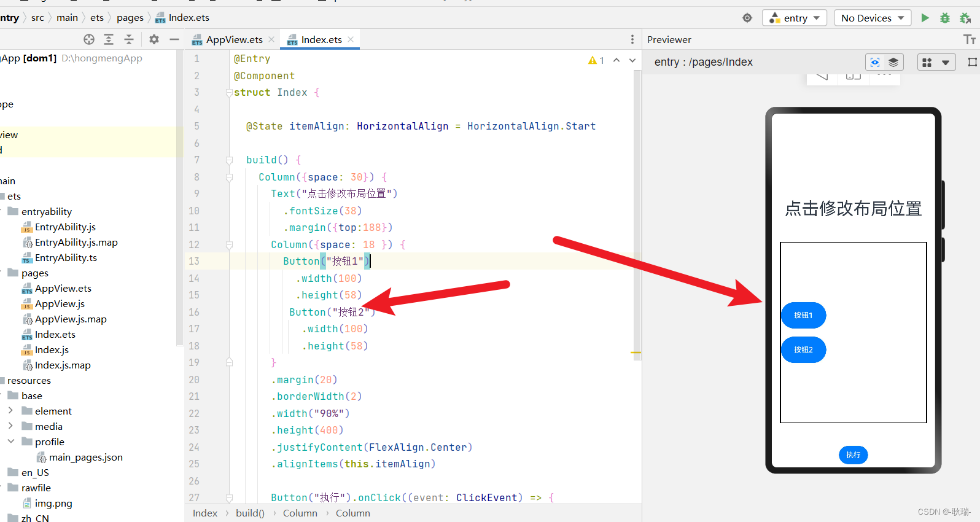
Task: Expand all nodes in project tree
Action: 109,39
